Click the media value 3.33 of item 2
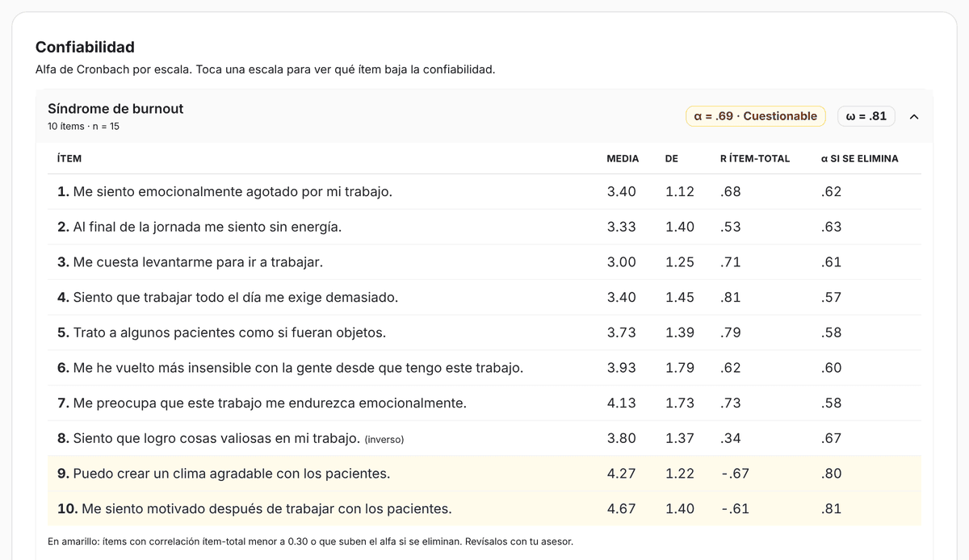The width and height of the screenshot is (969, 560). 622,227
